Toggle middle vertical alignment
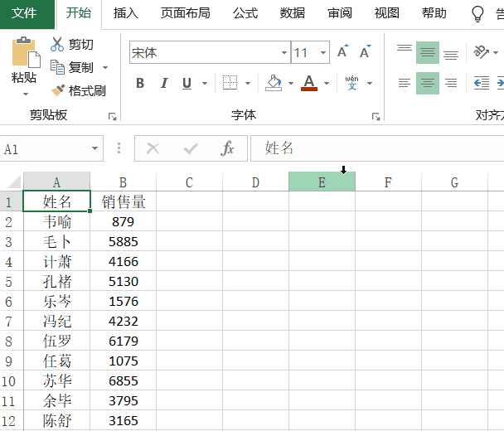 point(428,52)
